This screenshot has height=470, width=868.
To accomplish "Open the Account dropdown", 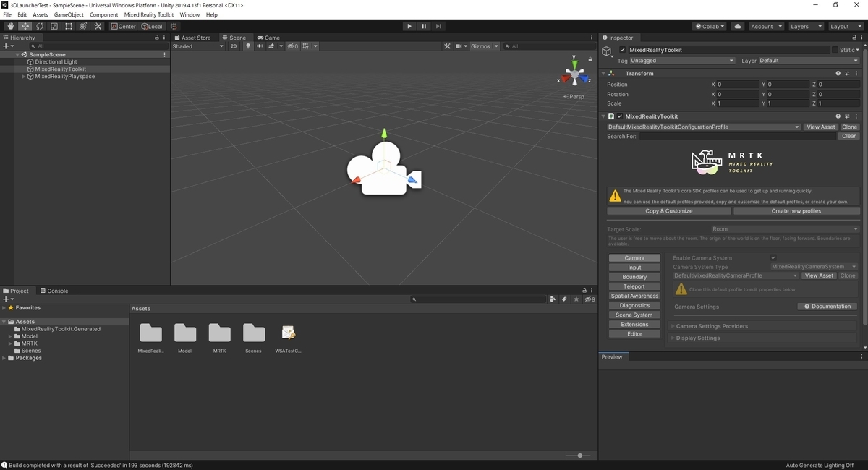I will (766, 26).
